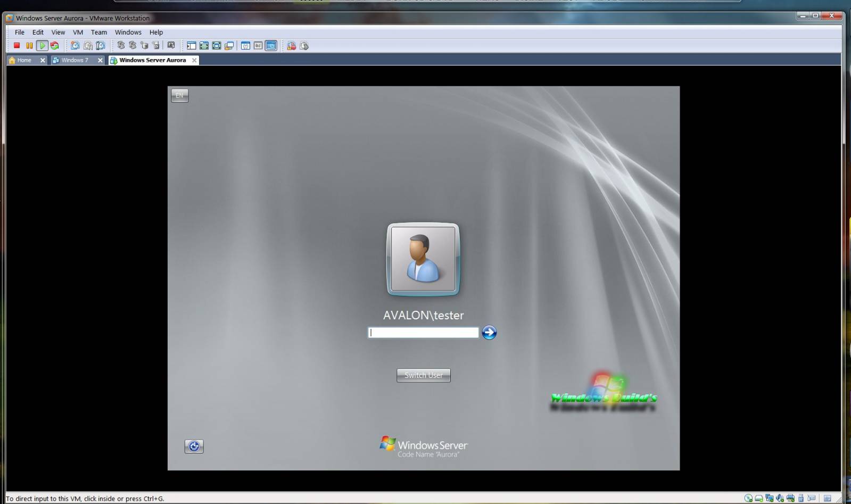Suspend the VM with the pause icon
This screenshot has height=504, width=851.
click(x=29, y=46)
